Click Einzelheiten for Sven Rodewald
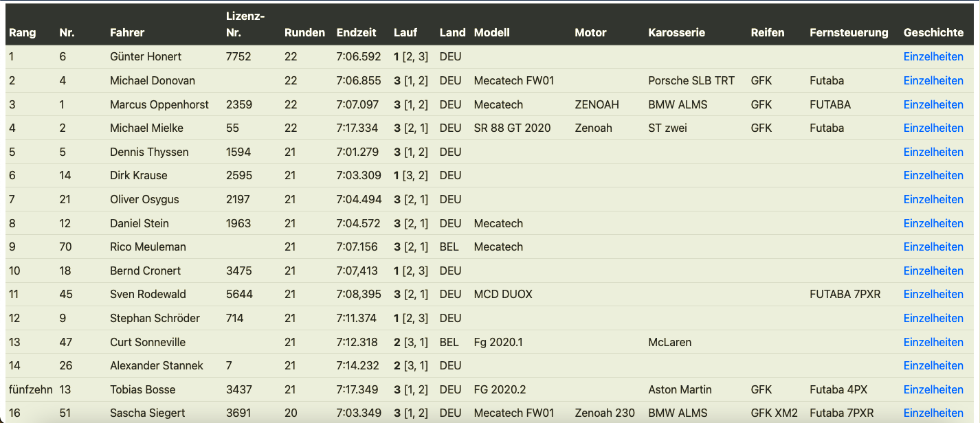 (x=933, y=295)
